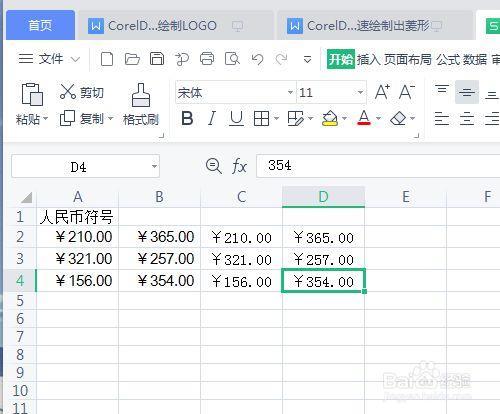500x414 pixels.
Task: Open quick access toolbar customize dropdown
Action: point(307,60)
